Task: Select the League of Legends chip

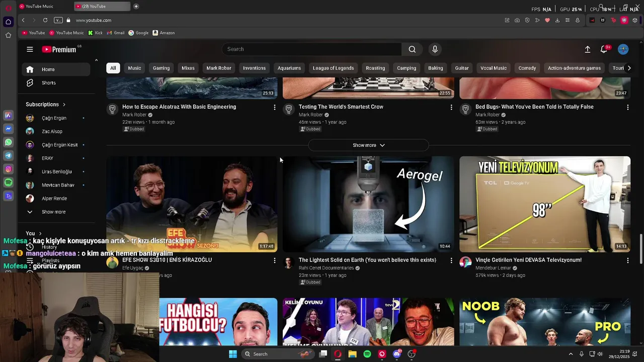Action: (333, 68)
